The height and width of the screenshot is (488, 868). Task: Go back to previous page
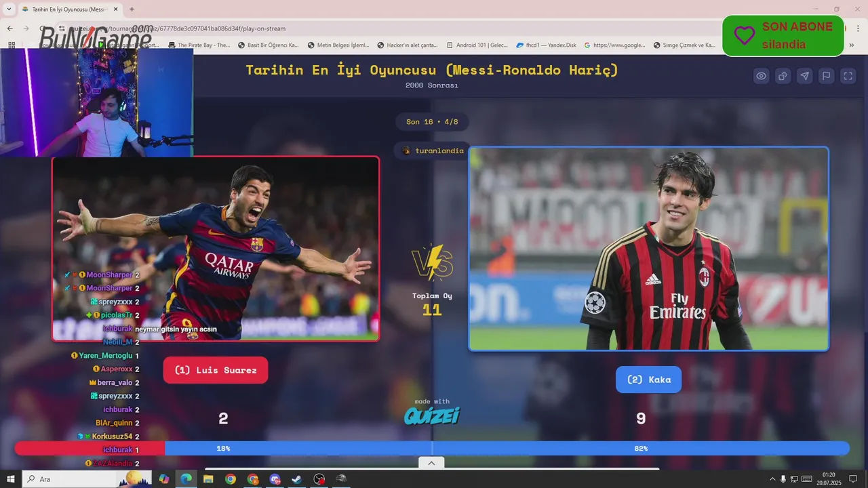pyautogui.click(x=9, y=28)
